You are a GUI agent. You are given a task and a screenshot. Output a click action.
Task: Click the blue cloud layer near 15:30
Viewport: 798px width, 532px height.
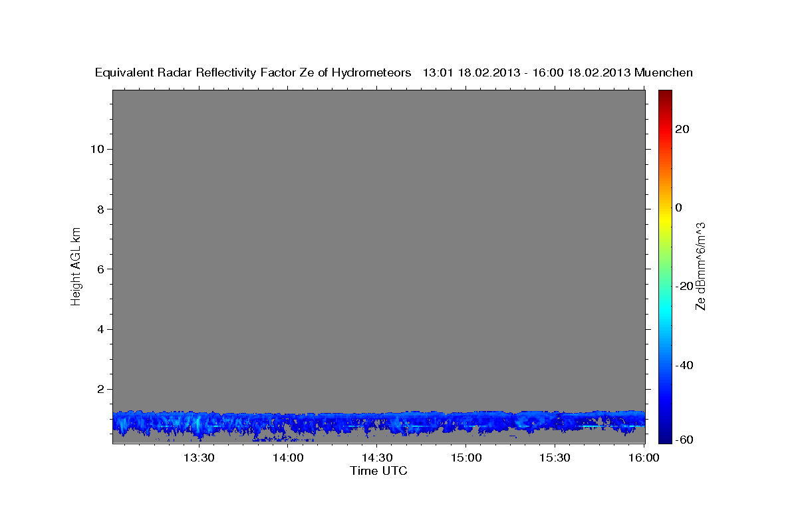click(x=555, y=422)
